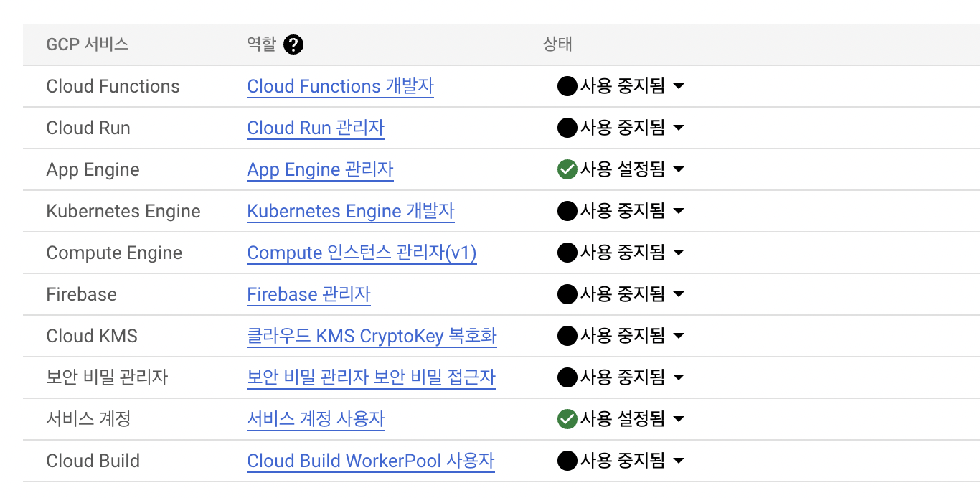The image size is (980, 498).
Task: Click the black status circle for Cloud KMS
Action: pyautogui.click(x=567, y=337)
